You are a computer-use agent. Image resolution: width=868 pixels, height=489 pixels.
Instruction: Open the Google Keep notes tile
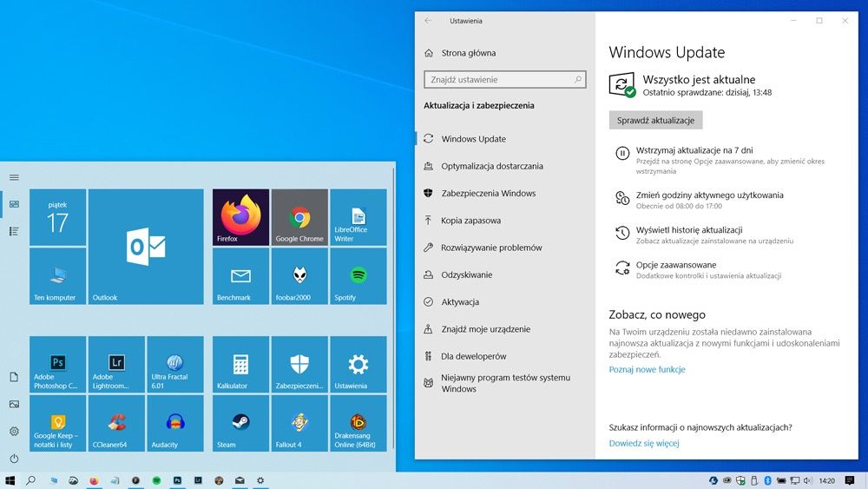(57, 423)
